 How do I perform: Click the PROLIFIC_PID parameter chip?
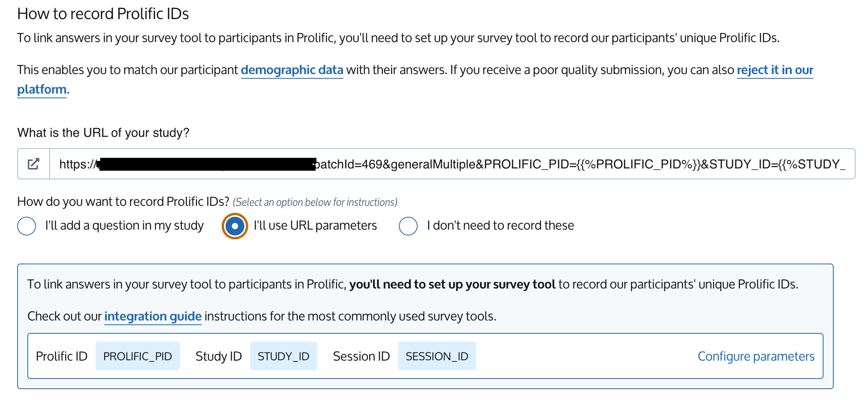[138, 356]
